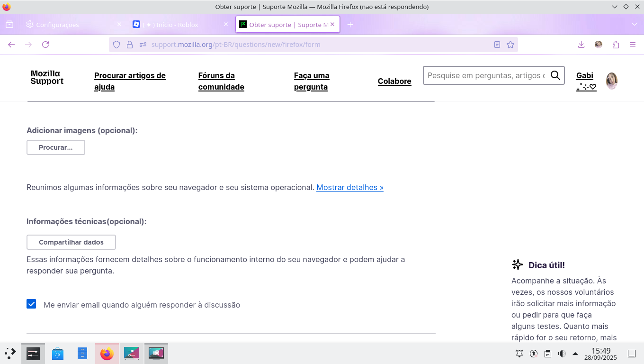Open the Gabi username menu
This screenshot has height=364, width=644.
tap(586, 81)
